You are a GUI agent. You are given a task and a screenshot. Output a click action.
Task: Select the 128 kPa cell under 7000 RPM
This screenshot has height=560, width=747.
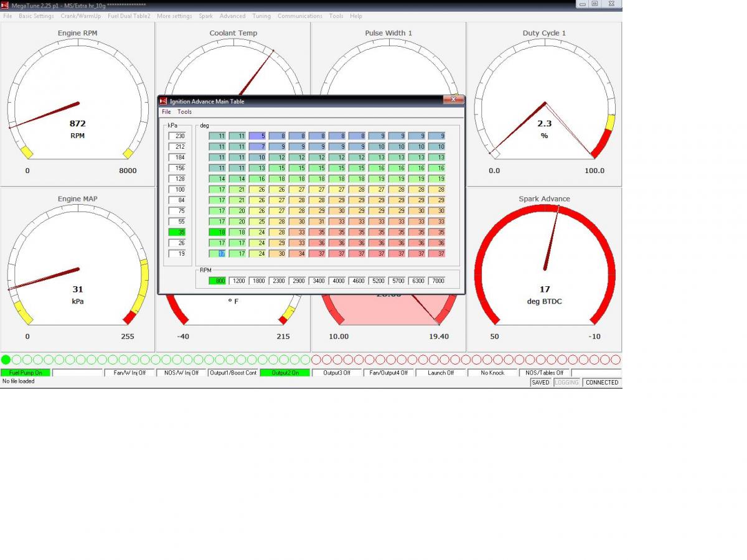pyautogui.click(x=436, y=179)
